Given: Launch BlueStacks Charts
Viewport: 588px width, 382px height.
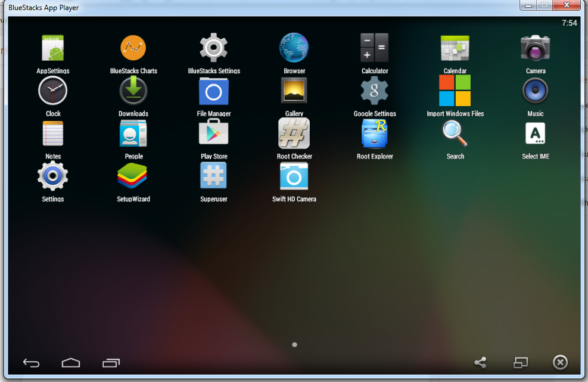Looking at the screenshot, I should pyautogui.click(x=133, y=48).
